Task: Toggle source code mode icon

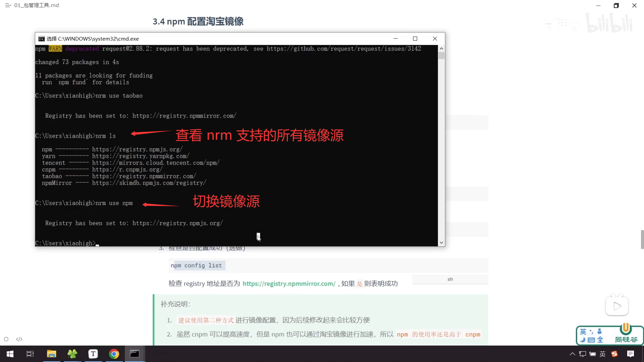Action: (19, 339)
